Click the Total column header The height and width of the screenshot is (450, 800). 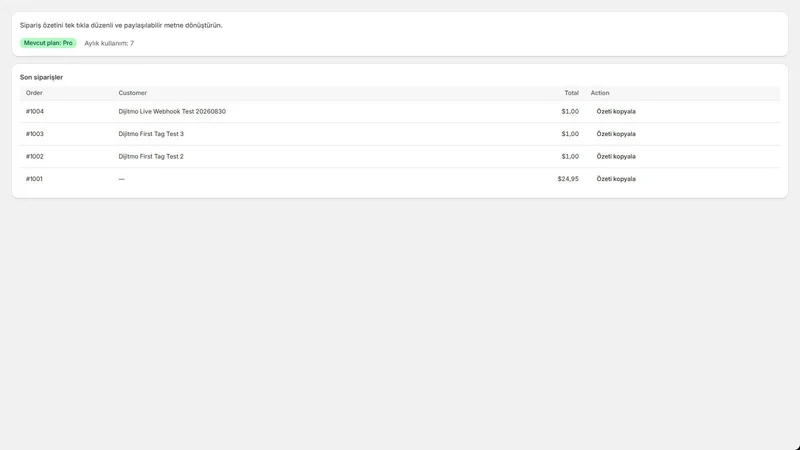click(x=571, y=93)
